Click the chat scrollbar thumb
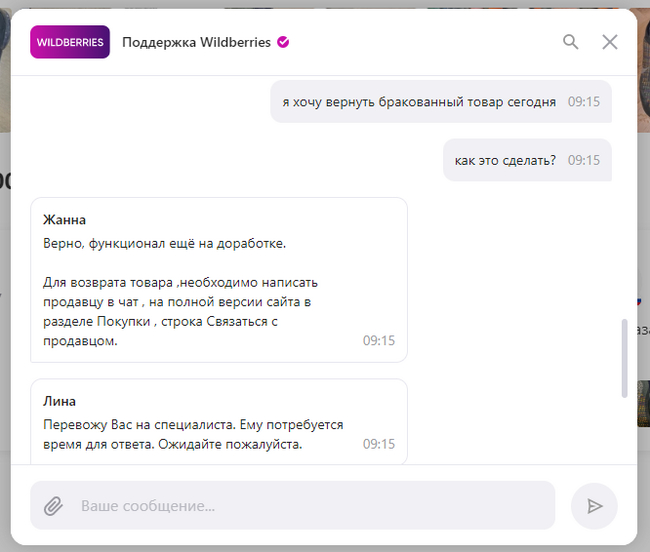 [624, 358]
